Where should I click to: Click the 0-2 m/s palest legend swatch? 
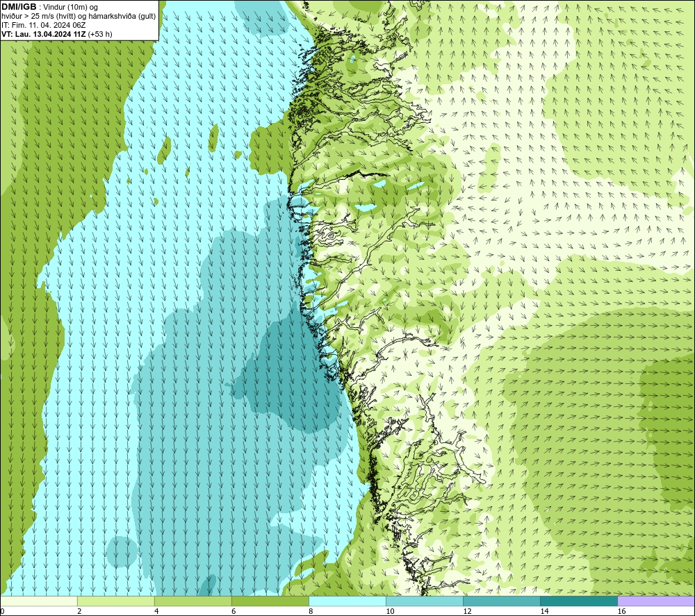[x=38, y=601]
